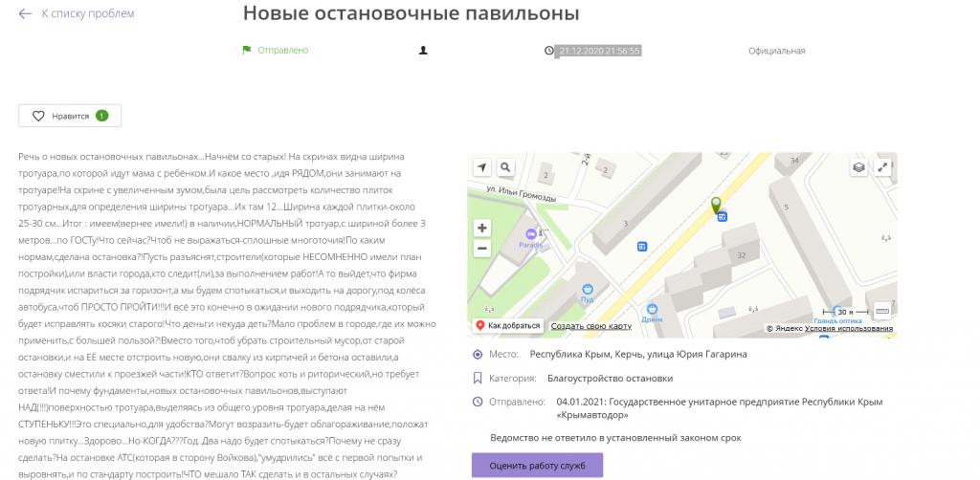Click the Paradis hotel icon on map
This screenshot has width=980, height=480.
click(530, 234)
